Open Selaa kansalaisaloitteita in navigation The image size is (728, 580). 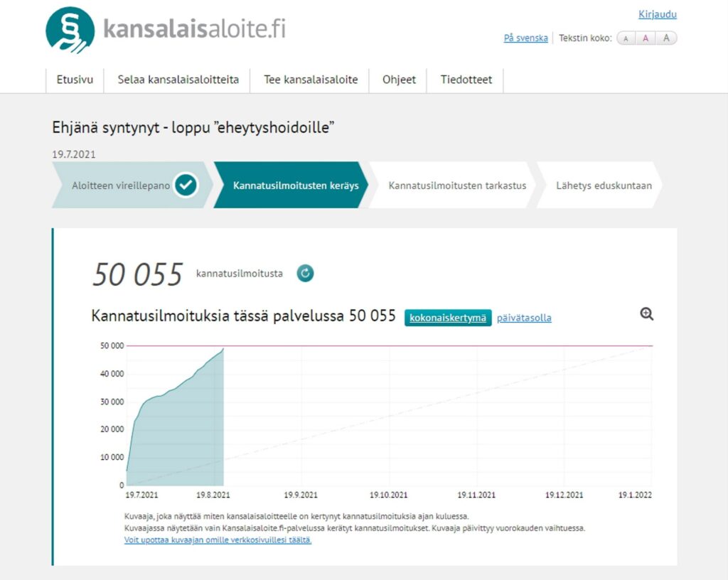click(x=178, y=80)
